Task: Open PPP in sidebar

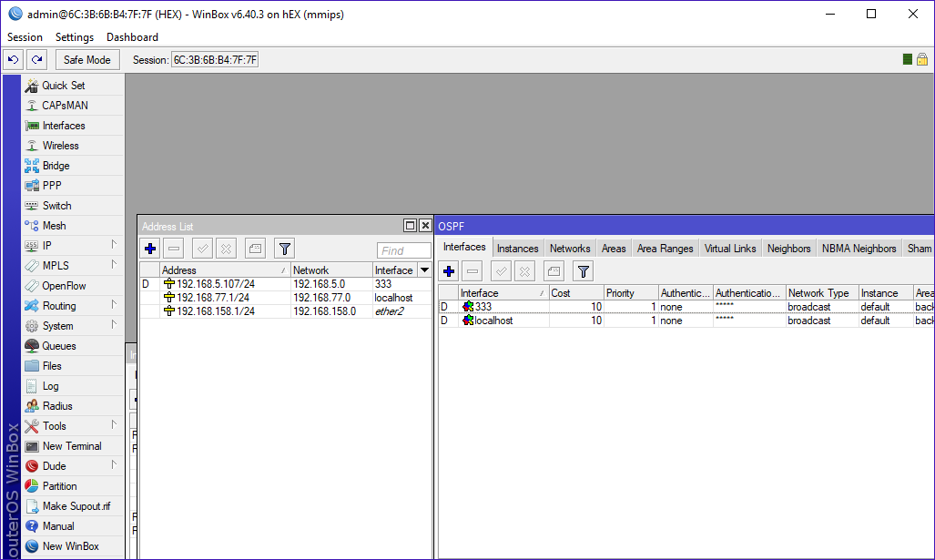Action: [73, 186]
